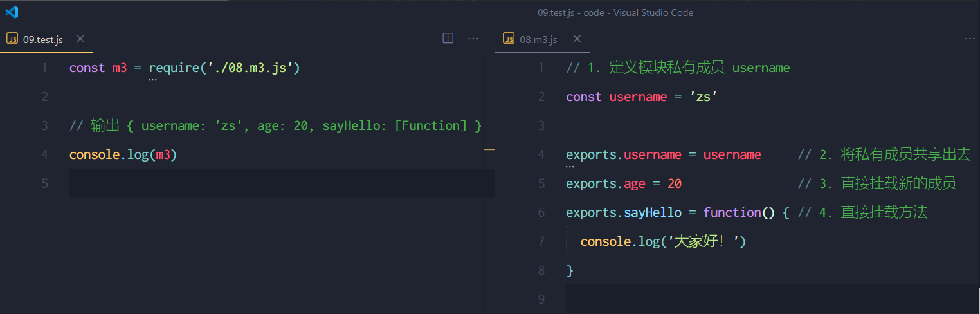Place cursor on empty line 5 in 09.test.js
Screen dimensions: 980x314
click(257, 183)
